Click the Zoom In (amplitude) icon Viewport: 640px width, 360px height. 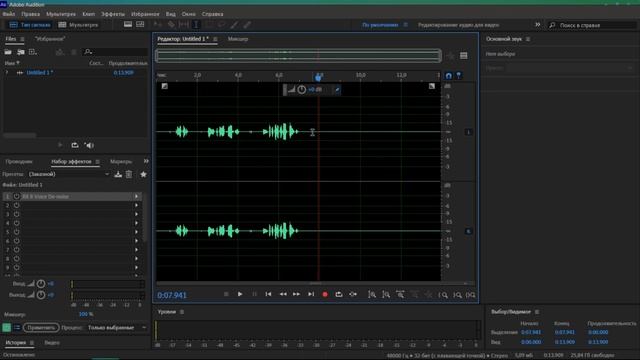coord(372,294)
